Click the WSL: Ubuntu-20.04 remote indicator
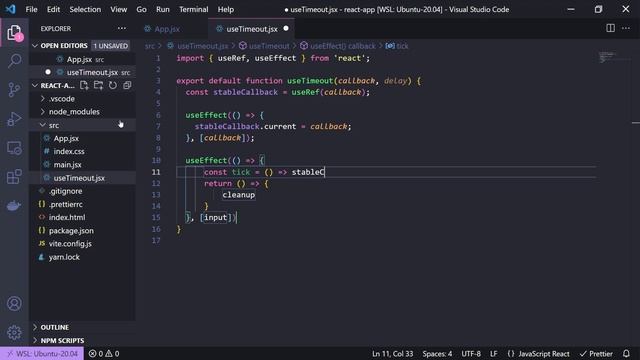 coord(42,353)
